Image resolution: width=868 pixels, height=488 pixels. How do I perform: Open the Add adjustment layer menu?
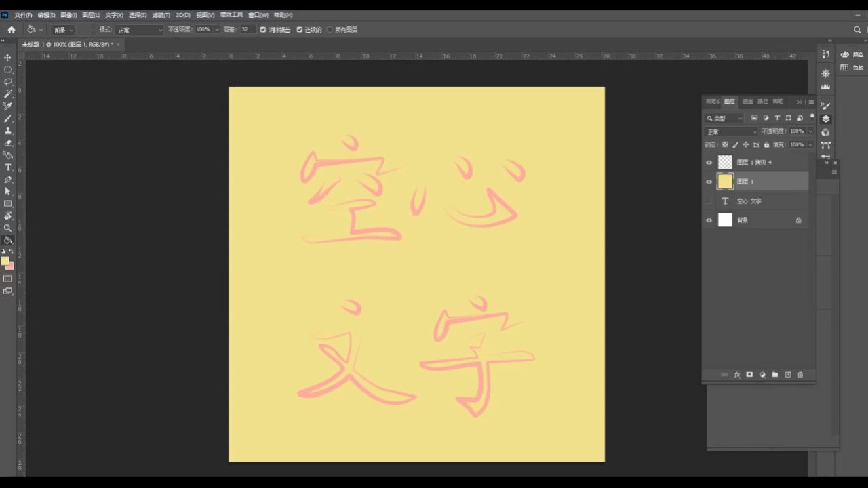[x=762, y=375]
